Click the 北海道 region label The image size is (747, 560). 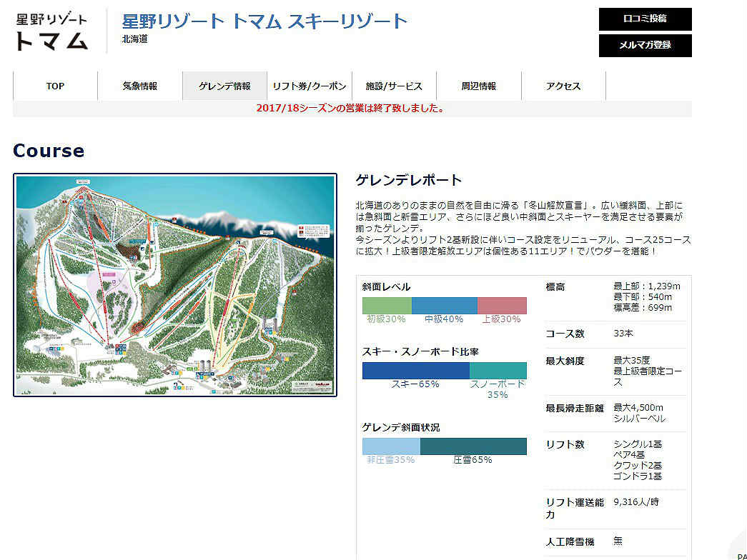pos(135,39)
